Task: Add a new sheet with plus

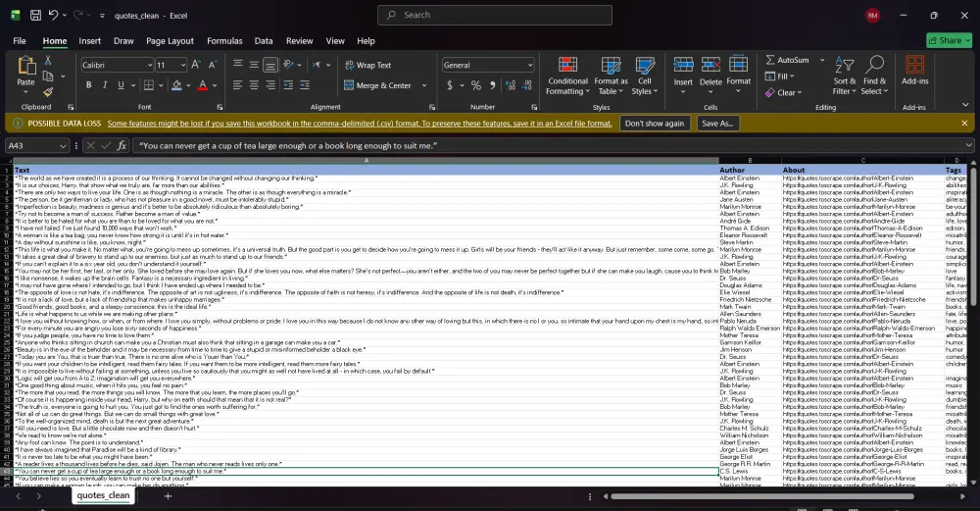Action: (168, 496)
